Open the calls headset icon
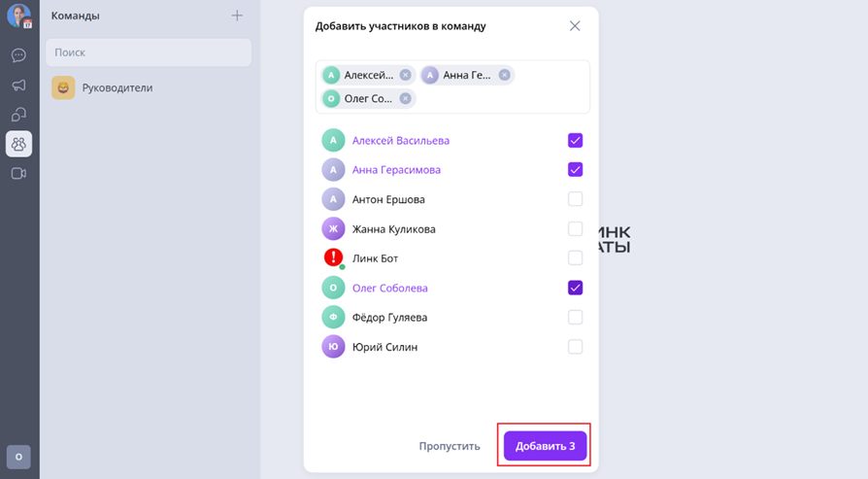Screen dimensions: 868x479 point(18,114)
